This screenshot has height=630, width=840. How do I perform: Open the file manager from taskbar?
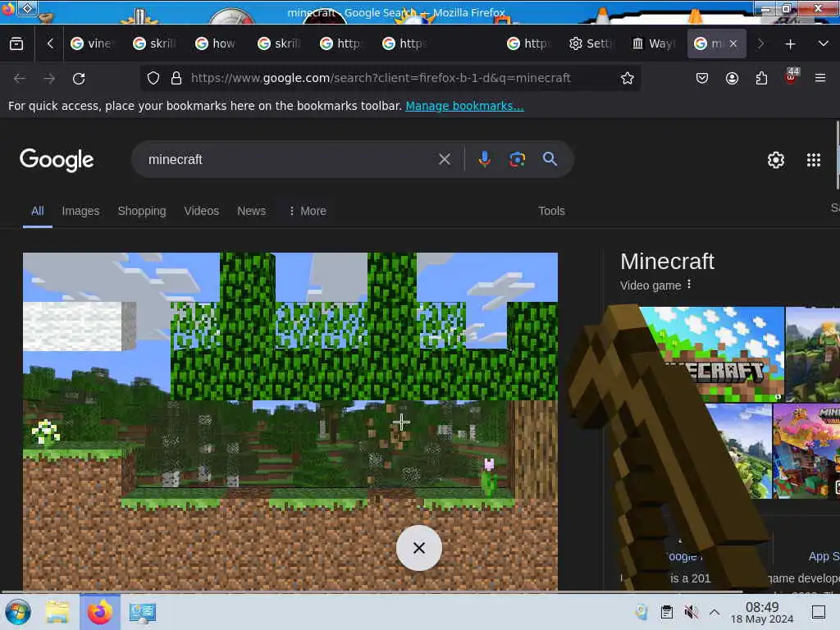point(57,612)
